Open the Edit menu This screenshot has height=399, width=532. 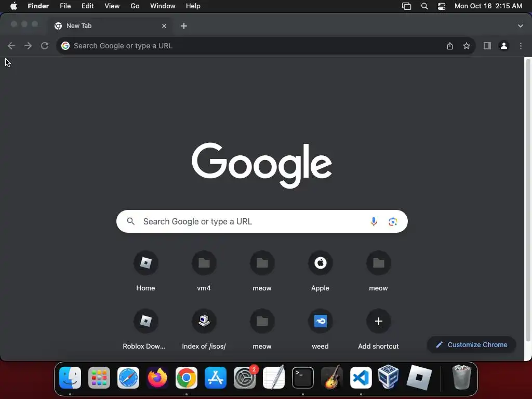click(87, 6)
